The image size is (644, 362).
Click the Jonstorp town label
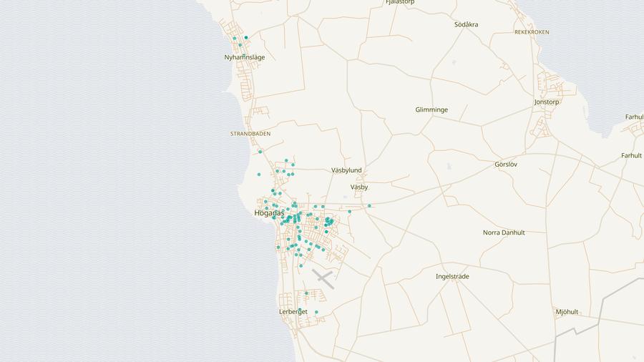coord(547,102)
